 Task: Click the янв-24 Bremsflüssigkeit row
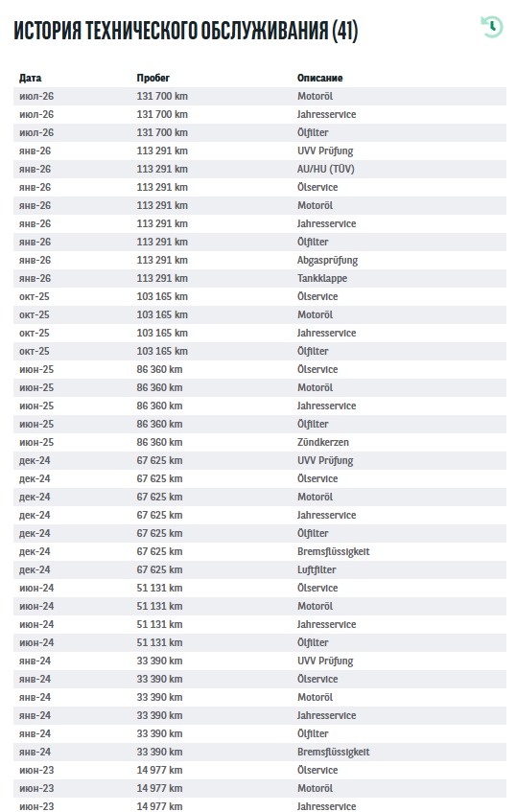(x=260, y=752)
